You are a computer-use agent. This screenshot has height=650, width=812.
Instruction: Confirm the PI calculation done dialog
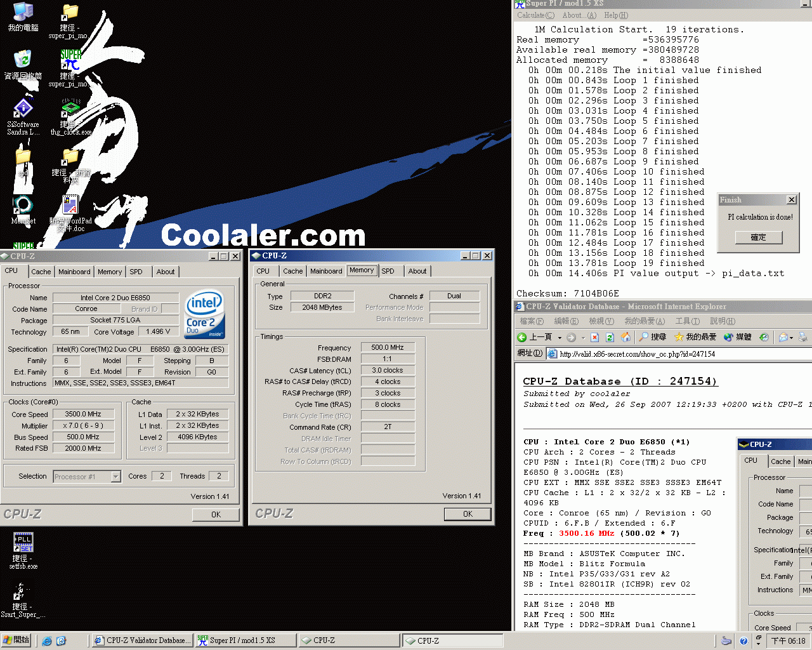(x=758, y=237)
